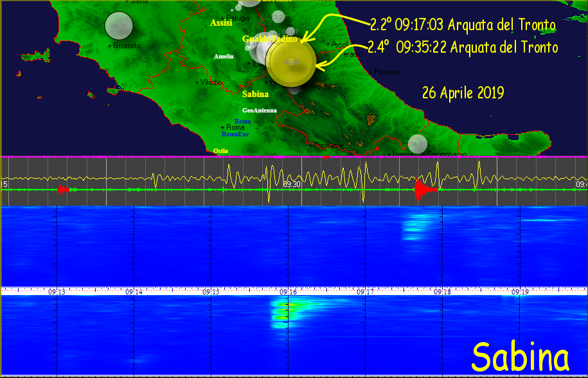Click the 09:17 tick on spectrogram time axis
The width and height of the screenshot is (588, 378).
365,291
